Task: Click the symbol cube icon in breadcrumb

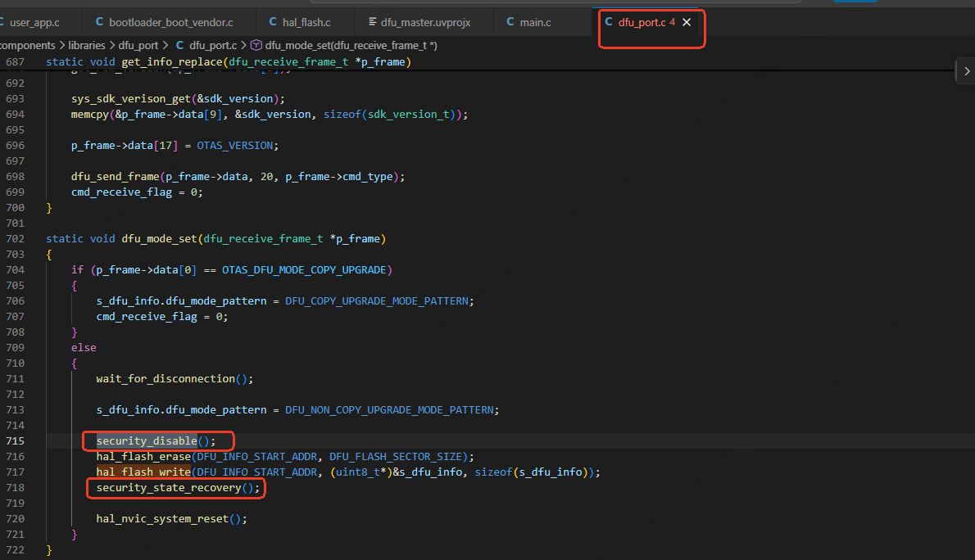Action: (x=256, y=45)
